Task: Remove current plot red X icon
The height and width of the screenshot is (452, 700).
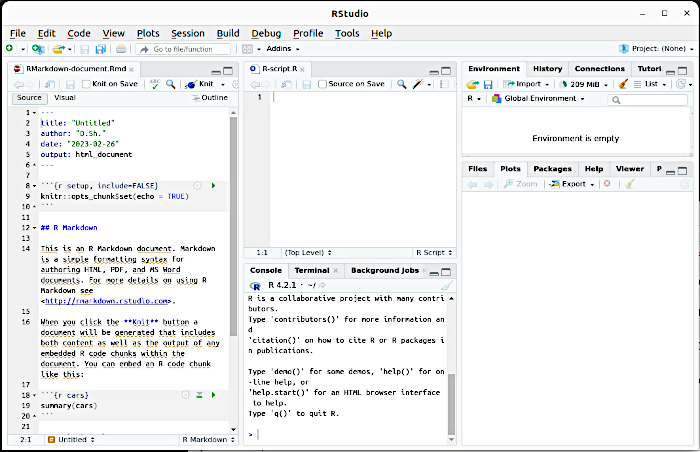Action: point(607,184)
